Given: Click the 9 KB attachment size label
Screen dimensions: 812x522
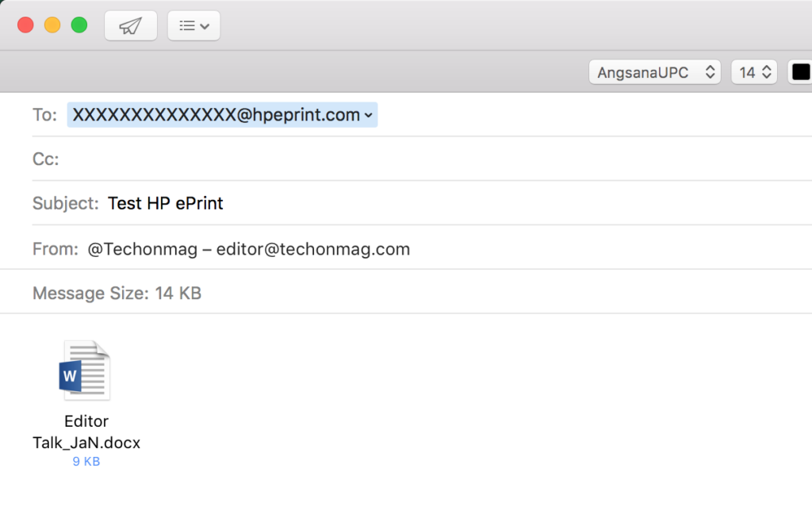Looking at the screenshot, I should click(86, 461).
